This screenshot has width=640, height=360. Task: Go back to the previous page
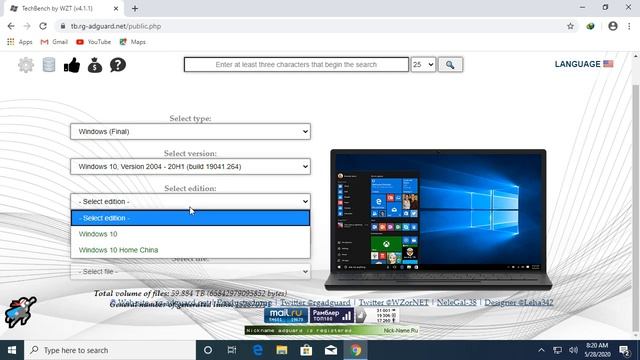coord(11,26)
